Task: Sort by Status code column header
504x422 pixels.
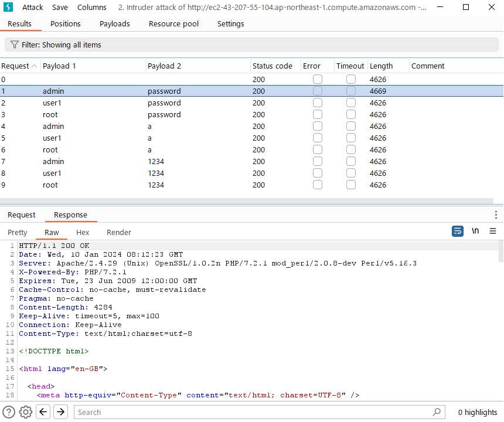Action: [x=275, y=66]
